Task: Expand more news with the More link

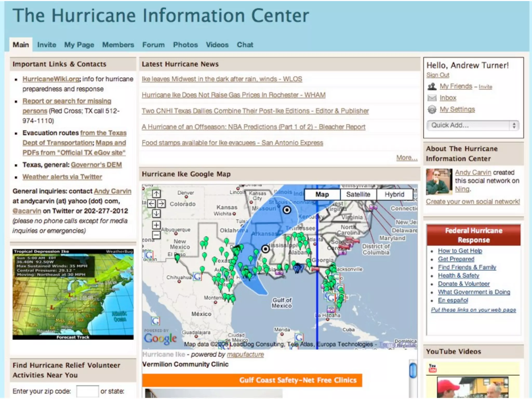Action: pyautogui.click(x=407, y=158)
